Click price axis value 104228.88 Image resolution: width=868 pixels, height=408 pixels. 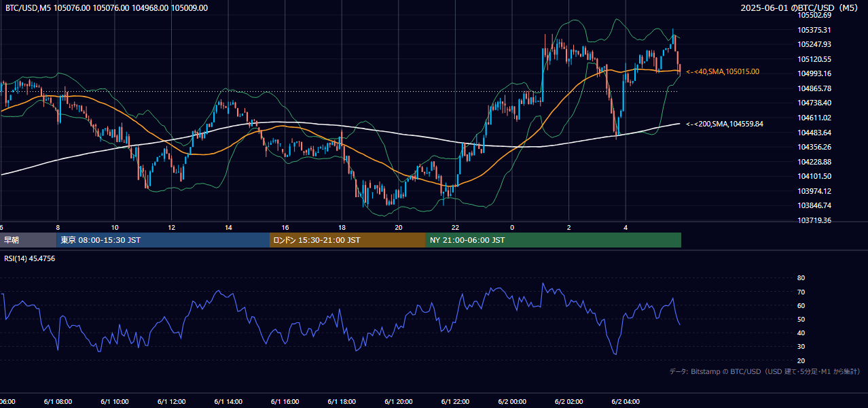click(x=814, y=162)
